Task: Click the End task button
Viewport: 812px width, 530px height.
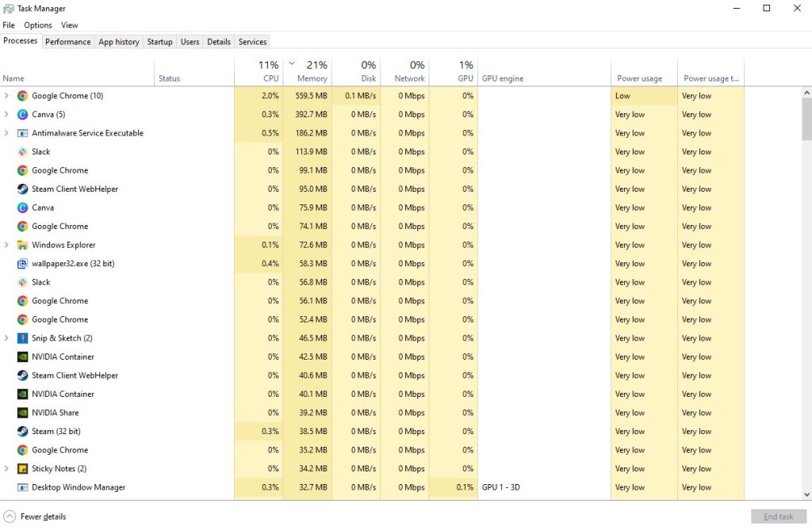Action: pos(779,517)
